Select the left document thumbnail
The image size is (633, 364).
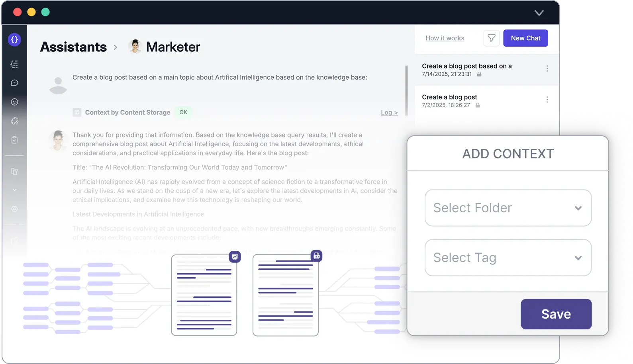(204, 295)
